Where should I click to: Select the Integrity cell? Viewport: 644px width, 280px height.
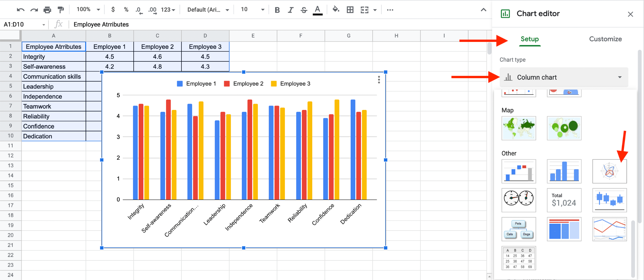tap(53, 57)
